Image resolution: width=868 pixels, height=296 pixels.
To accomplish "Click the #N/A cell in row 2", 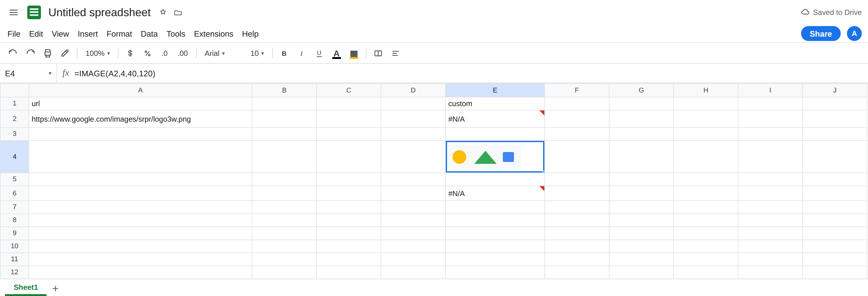I will [495, 119].
